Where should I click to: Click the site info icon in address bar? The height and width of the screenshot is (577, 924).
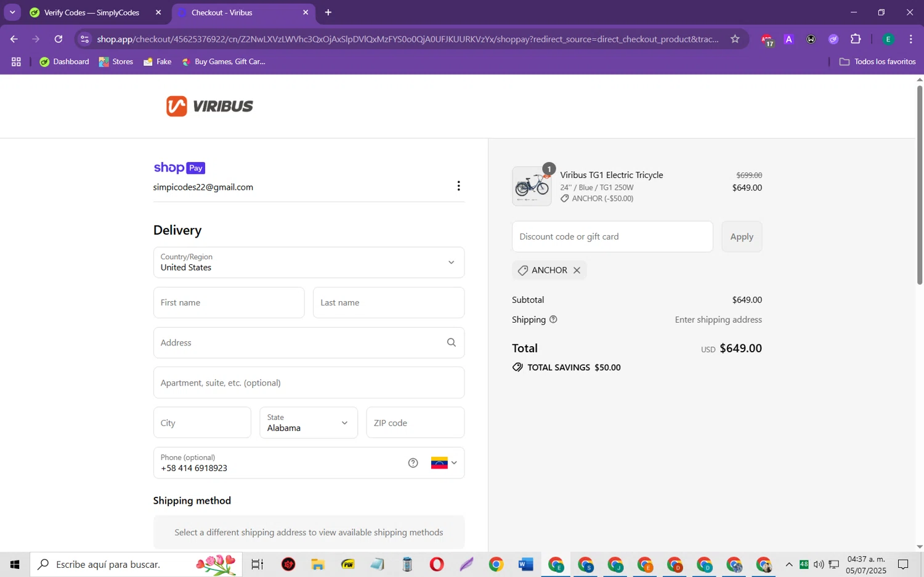click(85, 39)
